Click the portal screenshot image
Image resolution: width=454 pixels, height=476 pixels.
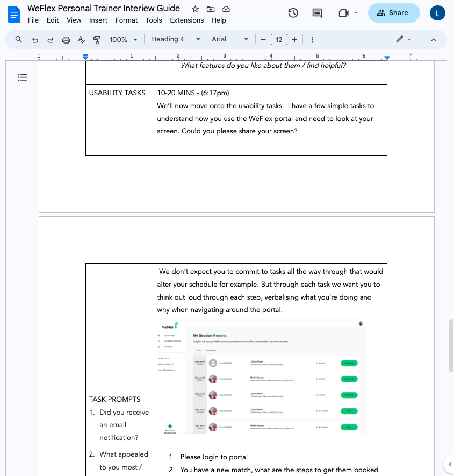pos(262,376)
